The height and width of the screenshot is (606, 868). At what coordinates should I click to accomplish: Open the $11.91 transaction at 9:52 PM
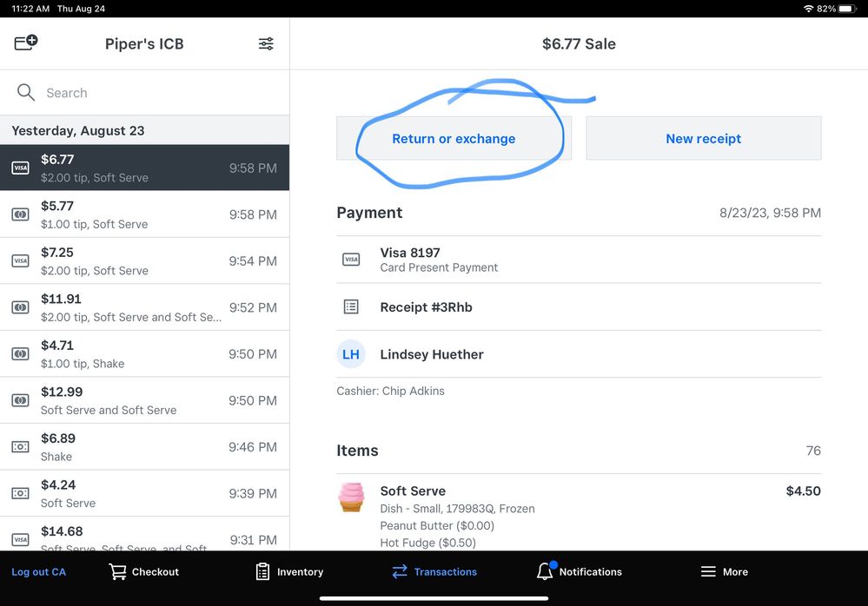(x=144, y=307)
